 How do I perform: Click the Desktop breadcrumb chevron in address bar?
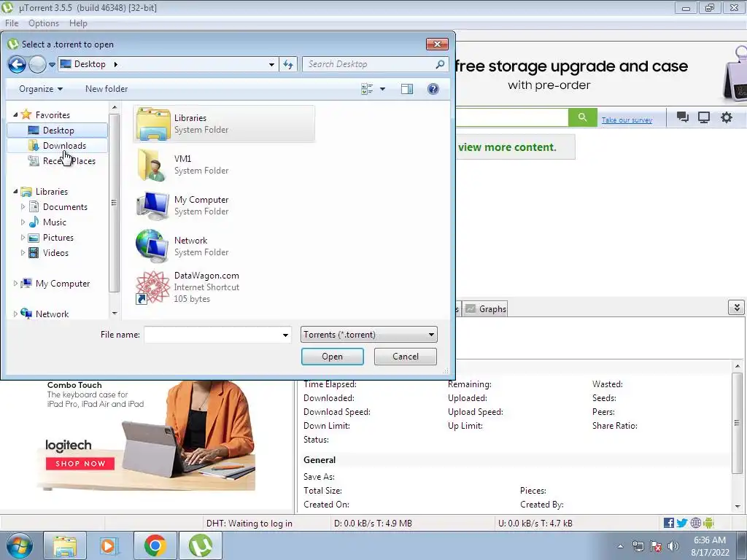coord(115,64)
